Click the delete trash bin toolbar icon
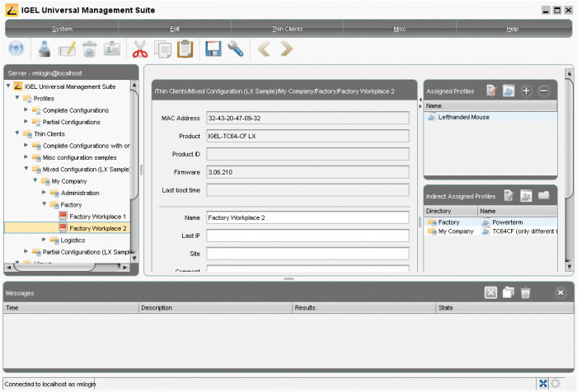 [x=89, y=49]
